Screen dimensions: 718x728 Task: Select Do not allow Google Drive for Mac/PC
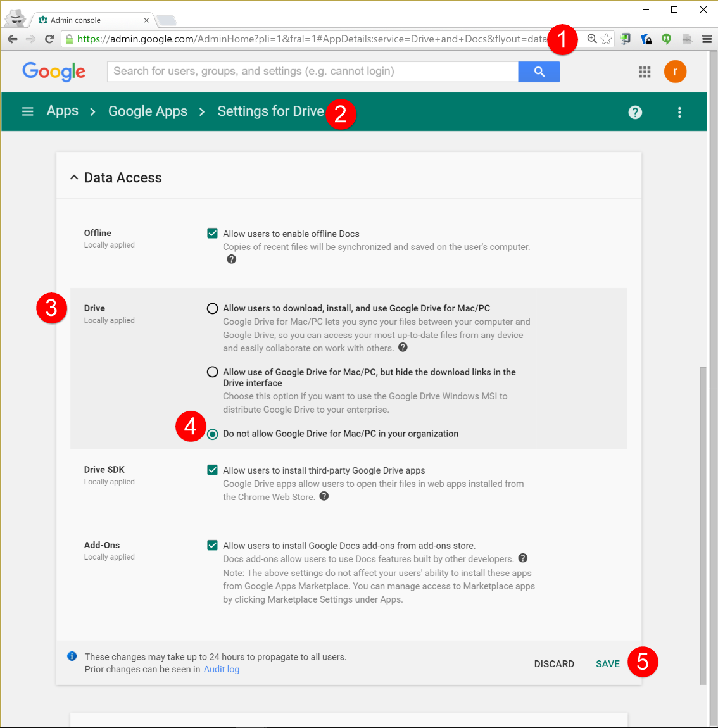pyautogui.click(x=212, y=434)
